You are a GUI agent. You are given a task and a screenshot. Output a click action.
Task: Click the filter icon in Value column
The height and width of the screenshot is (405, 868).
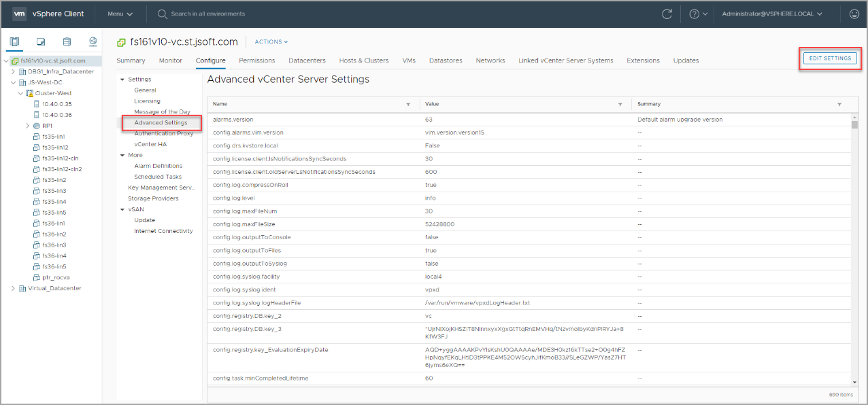(x=620, y=105)
